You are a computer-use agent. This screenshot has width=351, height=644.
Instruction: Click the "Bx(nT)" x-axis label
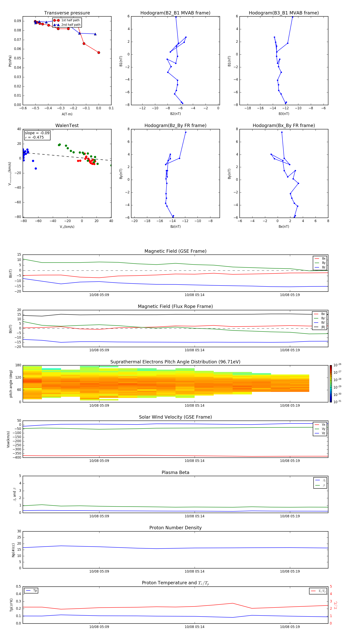[x=284, y=227]
